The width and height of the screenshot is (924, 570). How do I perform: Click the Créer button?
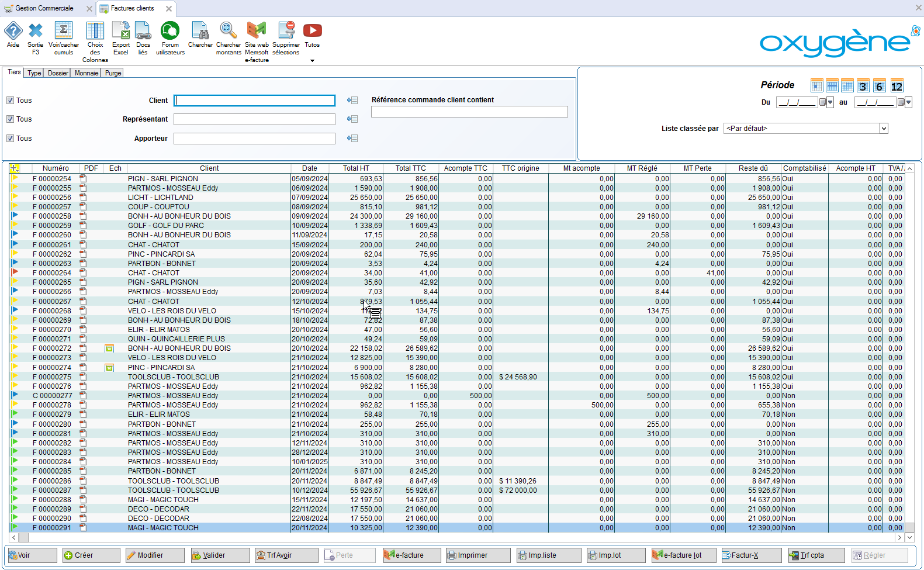[91, 555]
